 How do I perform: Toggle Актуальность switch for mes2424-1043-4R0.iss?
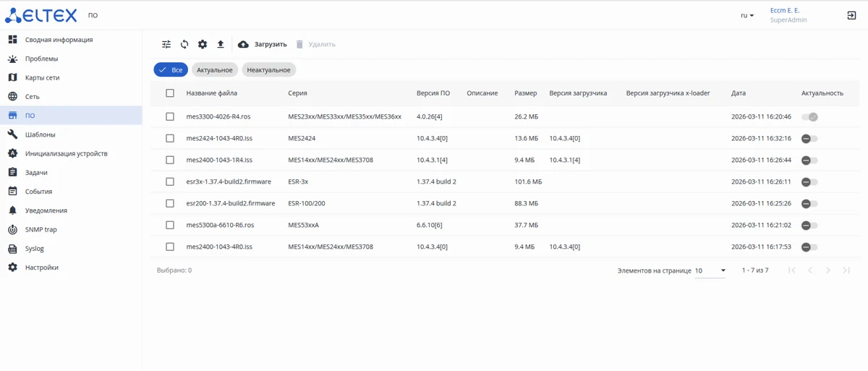(x=809, y=138)
